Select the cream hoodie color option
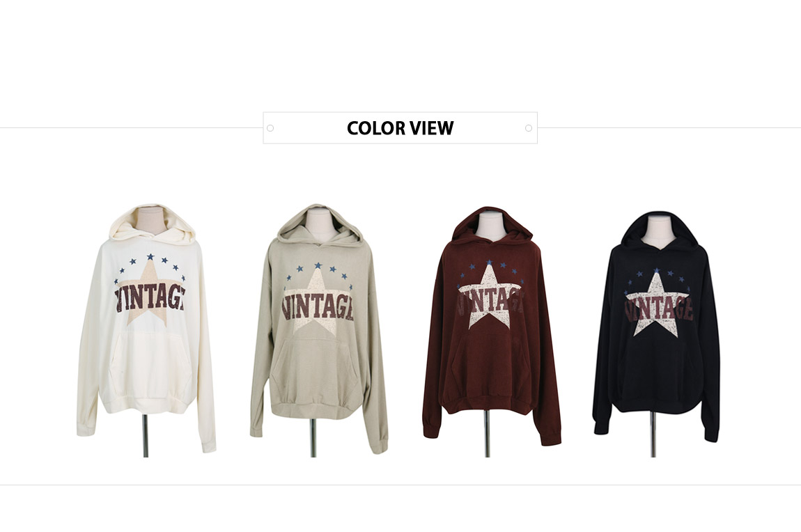 pyautogui.click(x=146, y=329)
